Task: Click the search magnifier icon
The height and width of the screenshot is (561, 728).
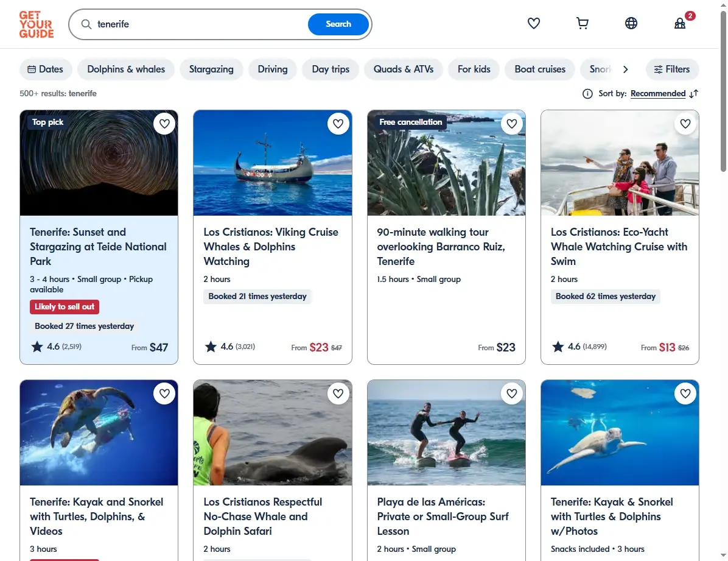Action: 86,24
